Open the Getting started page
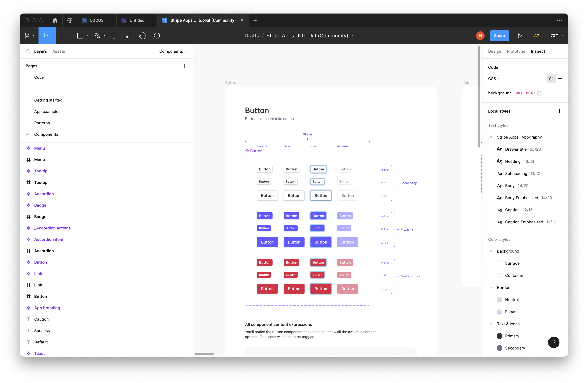Image resolution: width=588 pixels, height=383 pixels. click(x=48, y=100)
